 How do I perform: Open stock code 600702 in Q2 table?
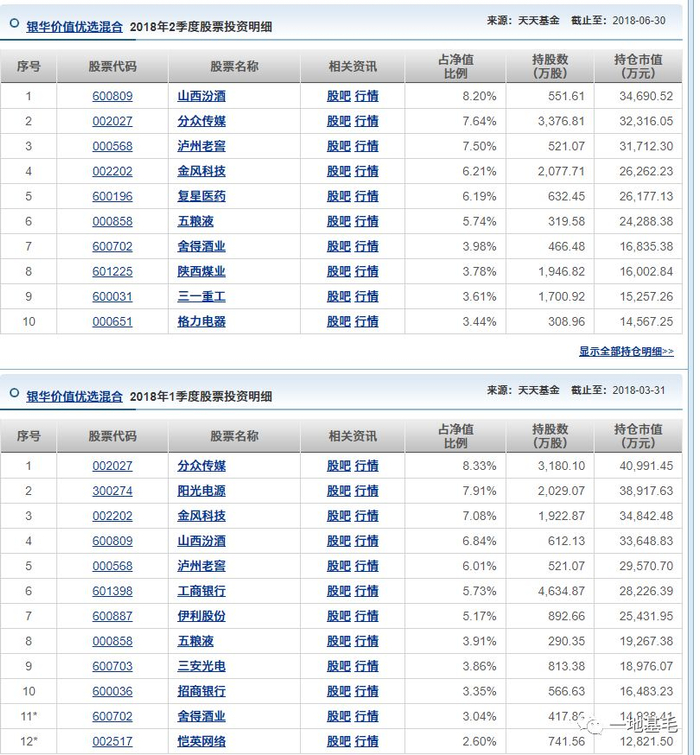click(x=112, y=246)
